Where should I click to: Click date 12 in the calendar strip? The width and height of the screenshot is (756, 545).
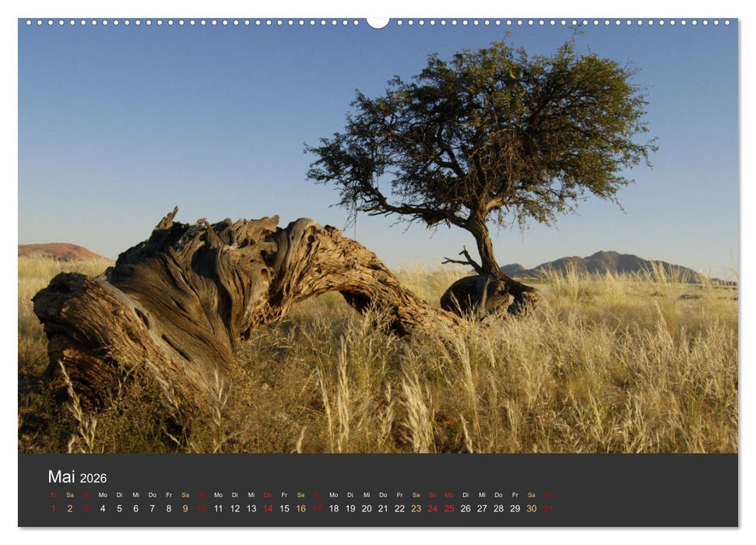(235, 508)
